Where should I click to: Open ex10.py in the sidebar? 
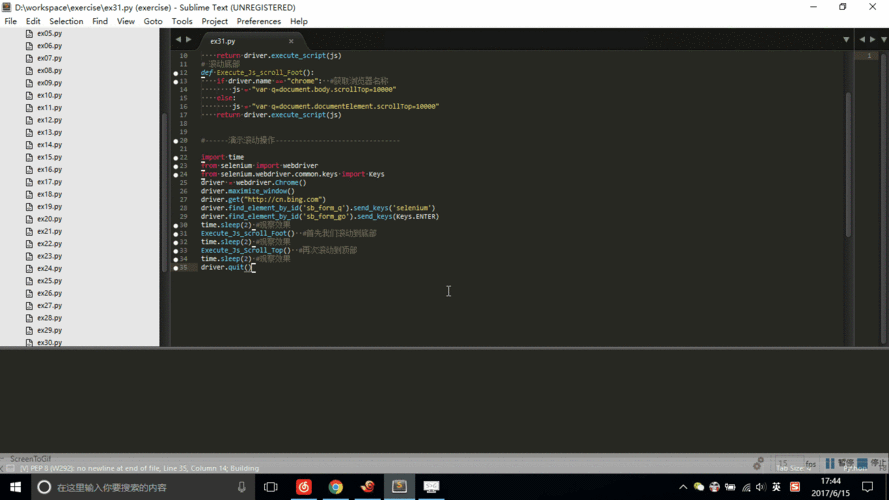pyautogui.click(x=49, y=95)
